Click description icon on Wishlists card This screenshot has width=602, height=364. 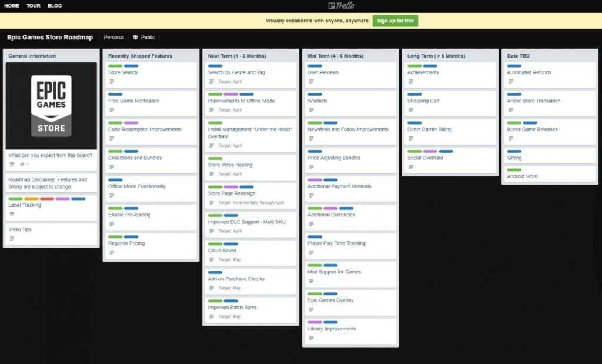point(311,110)
